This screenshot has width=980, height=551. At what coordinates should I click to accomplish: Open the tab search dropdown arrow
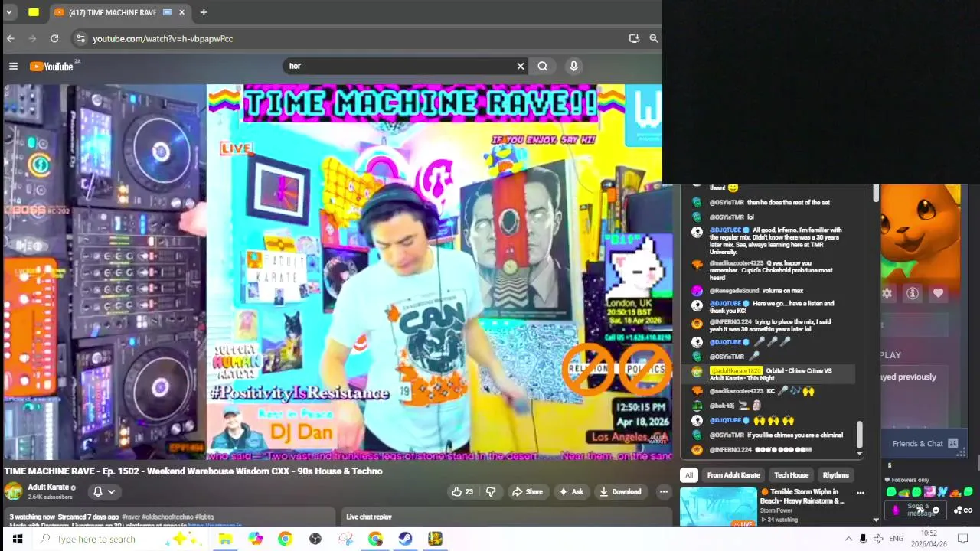9,12
